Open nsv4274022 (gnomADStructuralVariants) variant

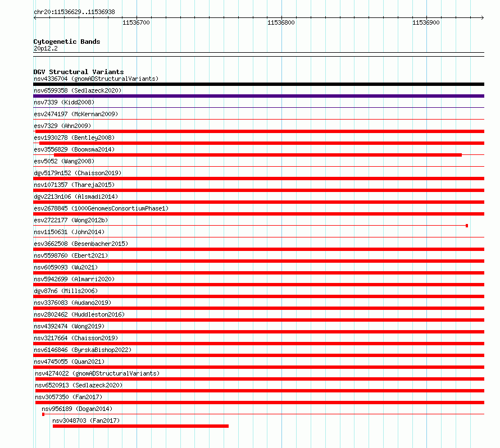tap(97, 373)
